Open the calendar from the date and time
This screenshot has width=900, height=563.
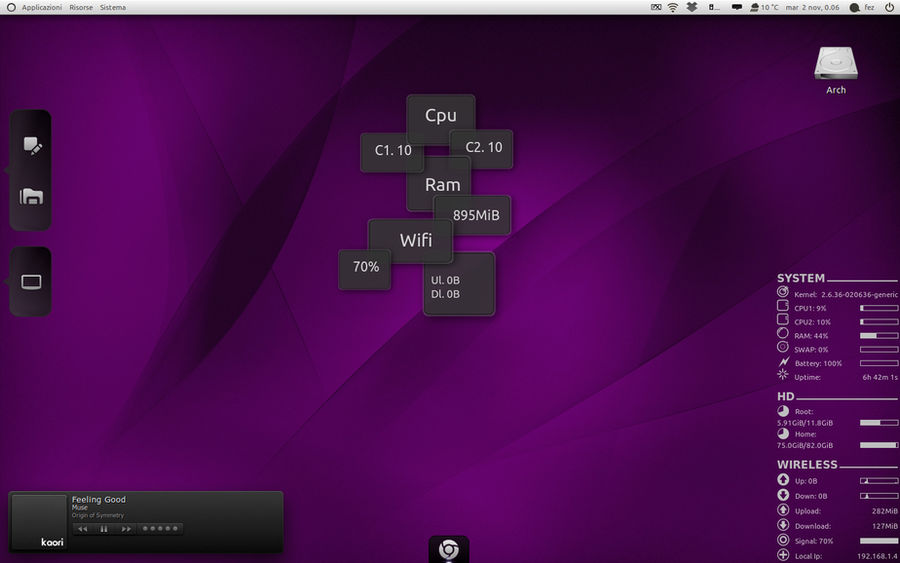812,7
